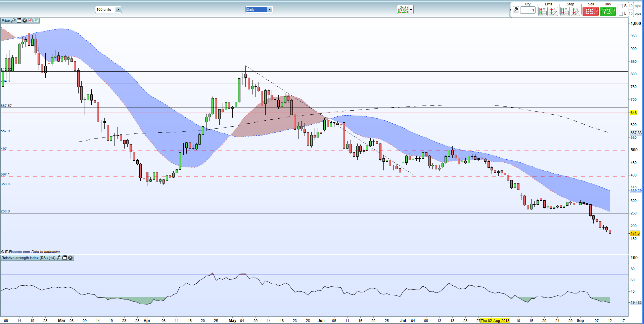Click the 171.3 current price label
The height and width of the screenshot is (324, 644).
pyautogui.click(x=635, y=233)
